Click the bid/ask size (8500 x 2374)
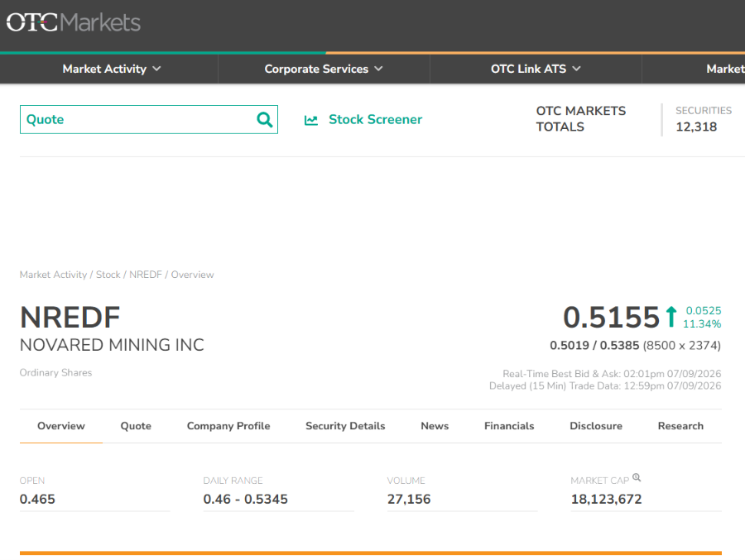This screenshot has width=745, height=560. pyautogui.click(x=682, y=345)
